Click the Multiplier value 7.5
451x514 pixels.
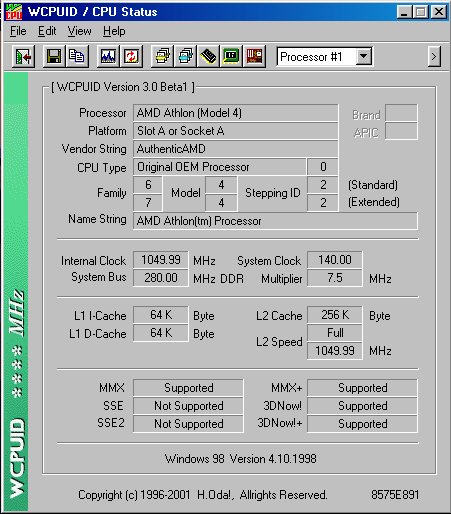click(x=335, y=278)
